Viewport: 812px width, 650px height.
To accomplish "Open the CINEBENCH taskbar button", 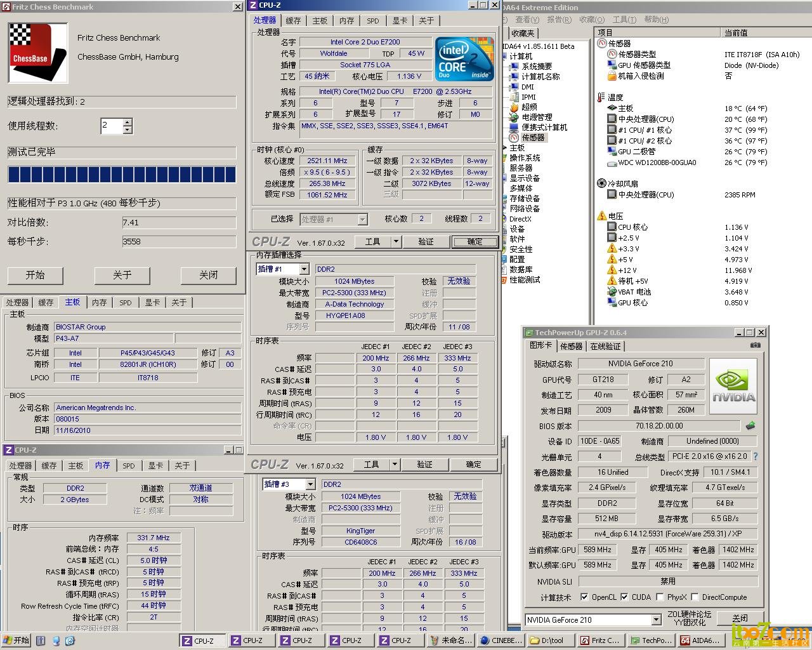I will (x=501, y=641).
